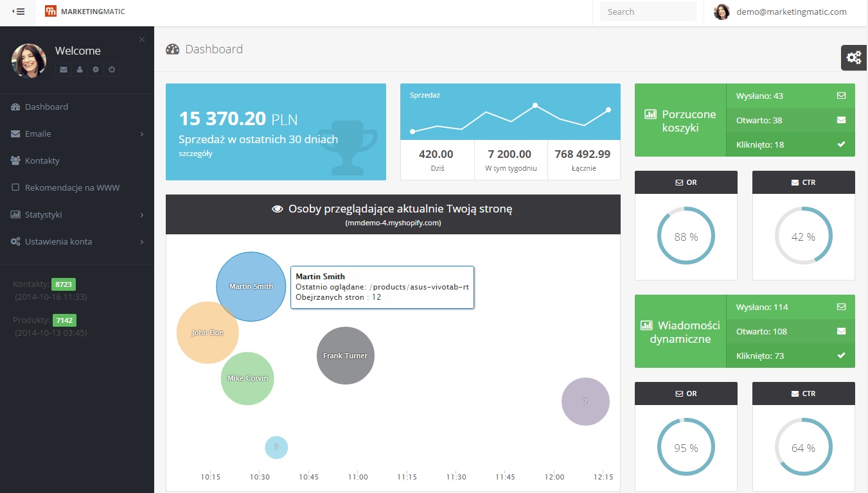868x493 pixels.
Task: Click the MarketingMatic logo
Action: tap(85, 12)
